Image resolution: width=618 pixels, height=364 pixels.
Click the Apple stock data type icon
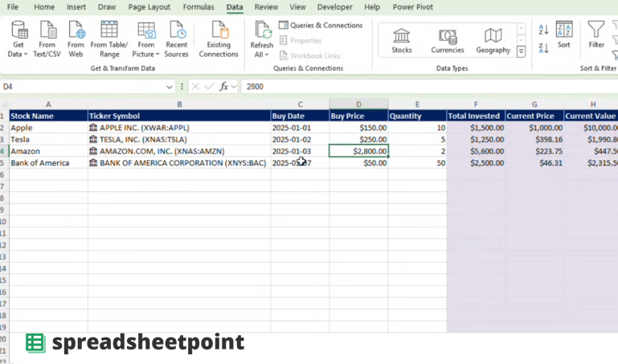[x=93, y=128]
